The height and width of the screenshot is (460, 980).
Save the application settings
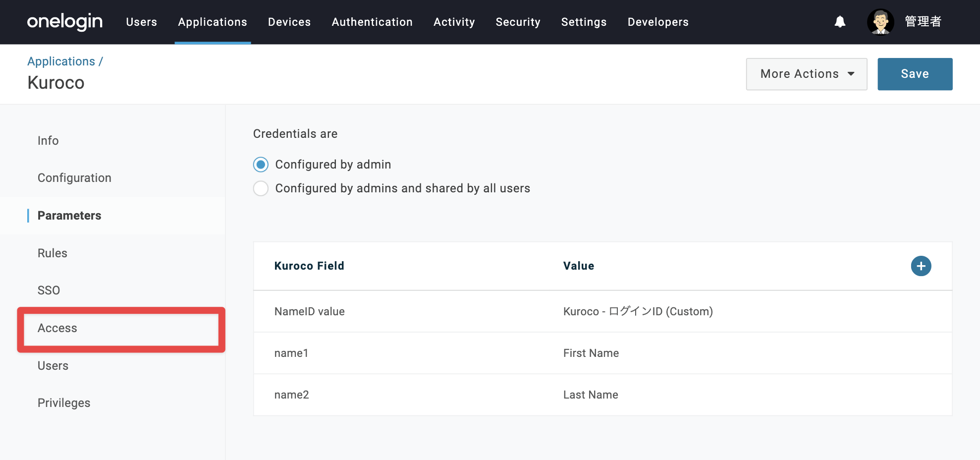click(x=915, y=74)
